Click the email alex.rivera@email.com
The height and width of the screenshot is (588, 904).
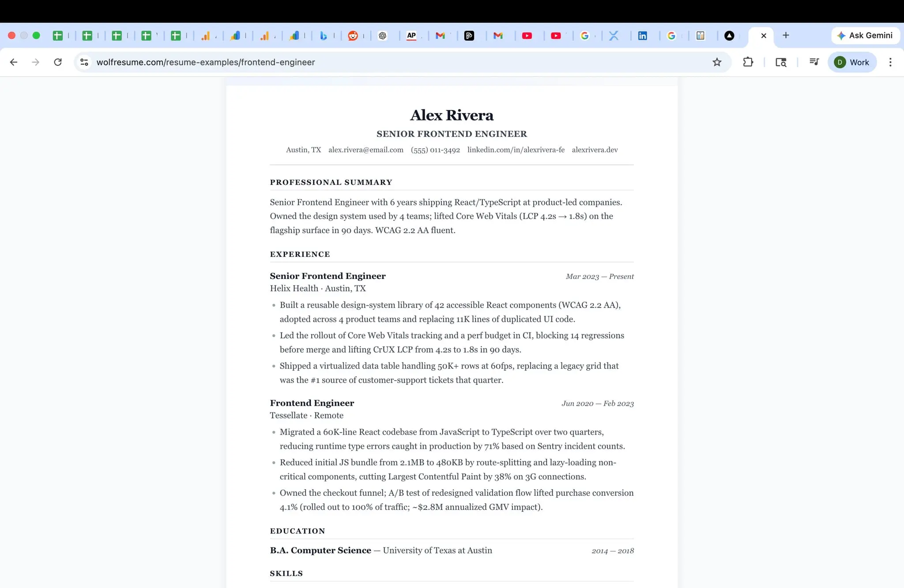pyautogui.click(x=365, y=150)
